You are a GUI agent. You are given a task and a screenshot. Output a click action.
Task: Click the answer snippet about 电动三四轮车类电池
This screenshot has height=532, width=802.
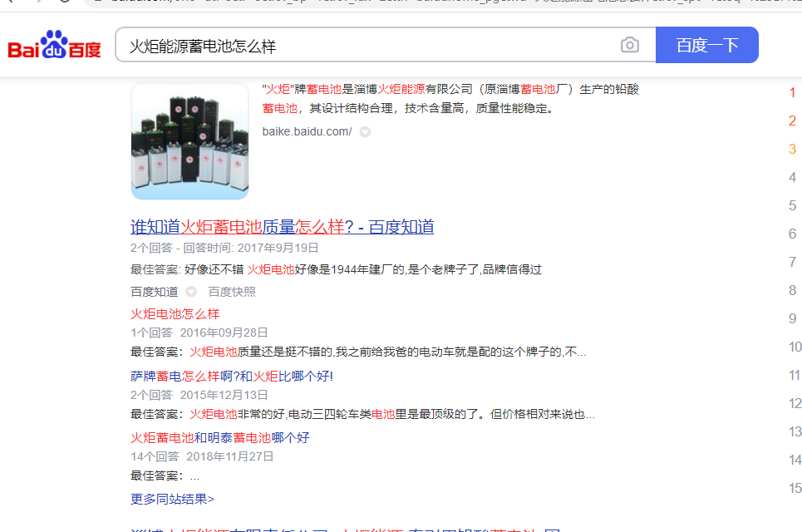click(362, 414)
